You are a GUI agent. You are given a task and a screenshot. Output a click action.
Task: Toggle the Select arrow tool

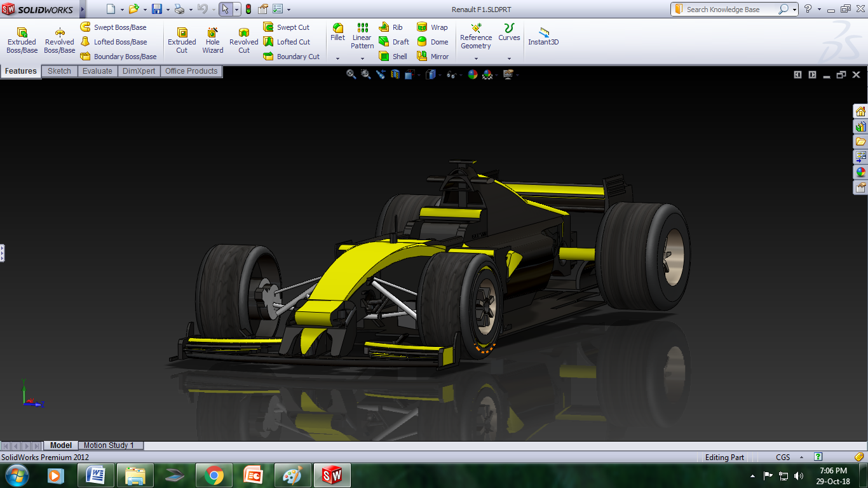[x=225, y=10]
